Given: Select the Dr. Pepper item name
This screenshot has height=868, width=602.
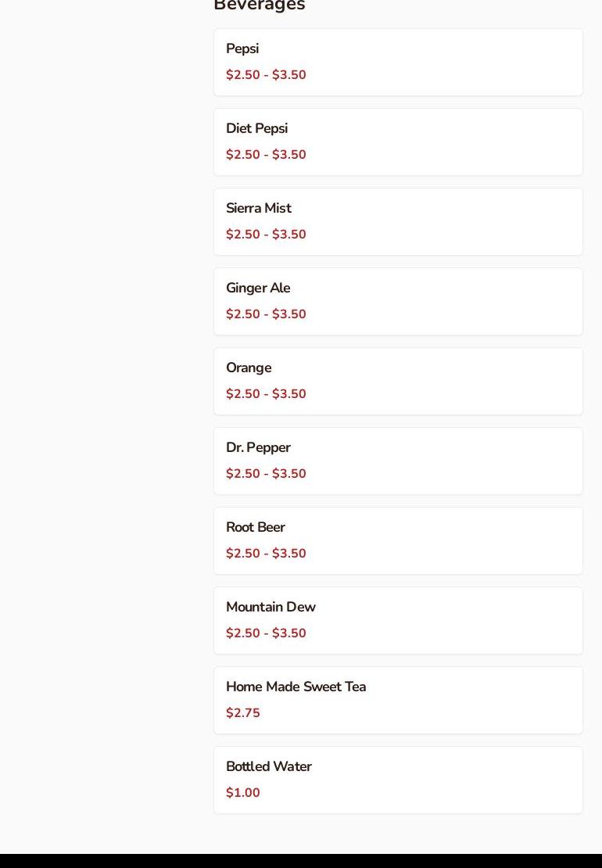Looking at the screenshot, I should [258, 447].
